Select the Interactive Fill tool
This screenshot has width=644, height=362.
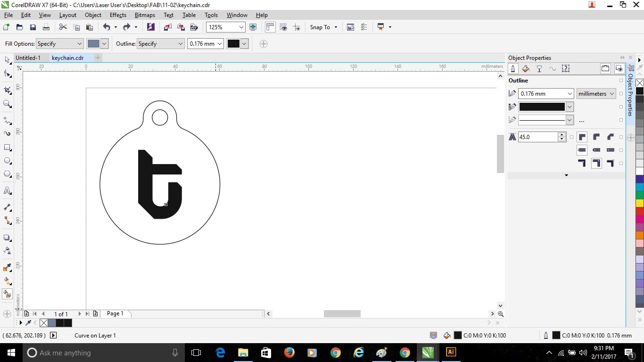point(7,281)
